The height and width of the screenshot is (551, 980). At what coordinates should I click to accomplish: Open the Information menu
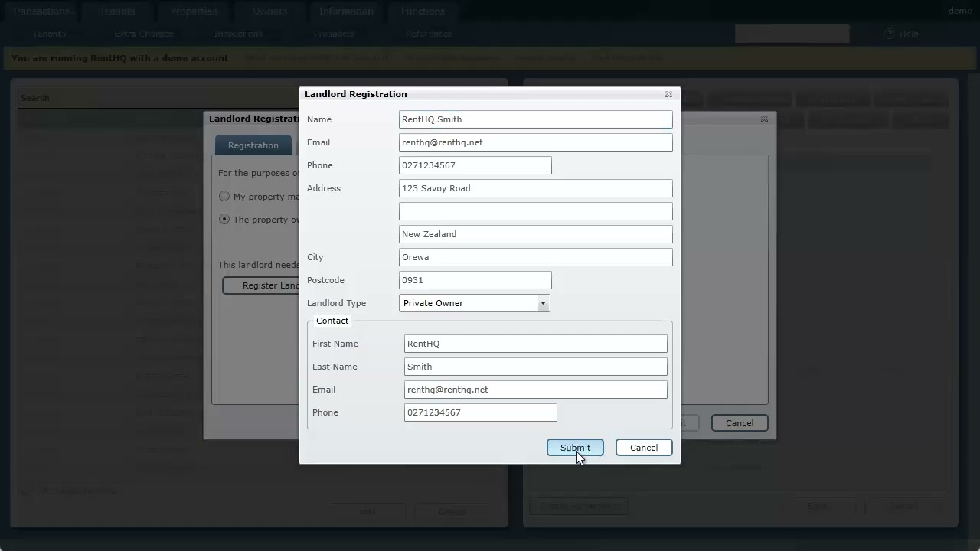point(347,11)
